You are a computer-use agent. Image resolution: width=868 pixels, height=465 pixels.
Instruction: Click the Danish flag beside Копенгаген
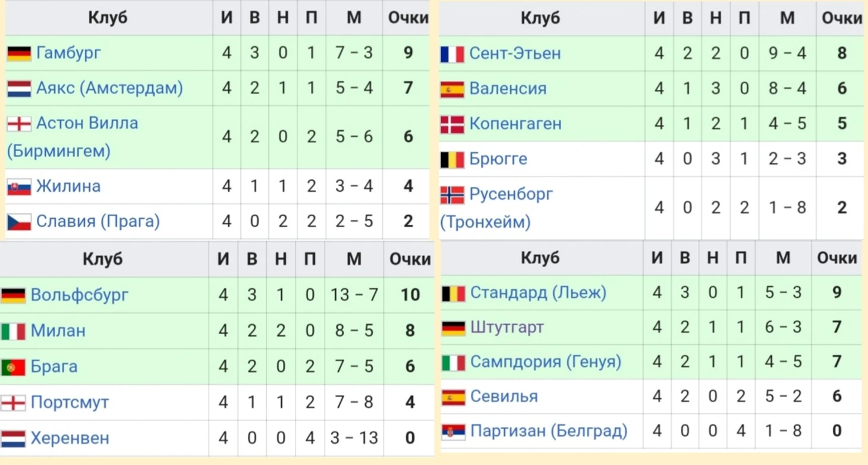tap(452, 124)
